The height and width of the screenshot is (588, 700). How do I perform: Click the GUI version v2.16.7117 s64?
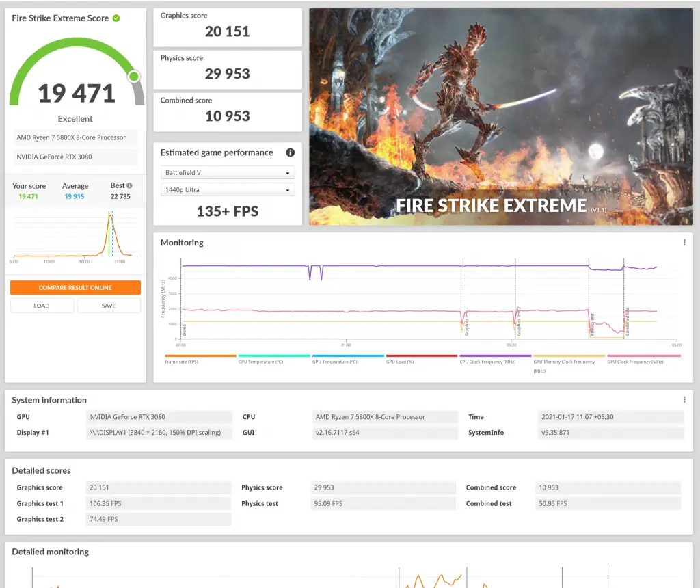(x=385, y=433)
